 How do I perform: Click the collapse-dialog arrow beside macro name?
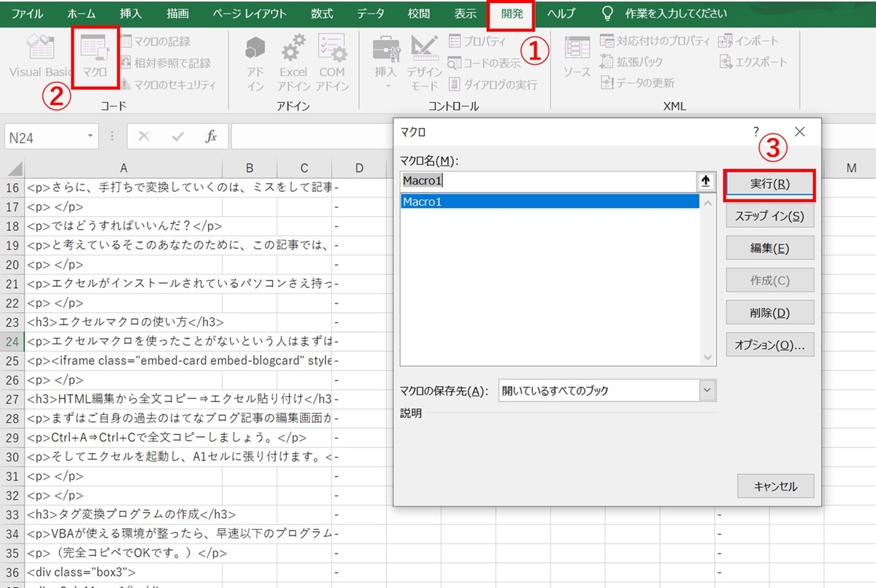click(x=706, y=181)
